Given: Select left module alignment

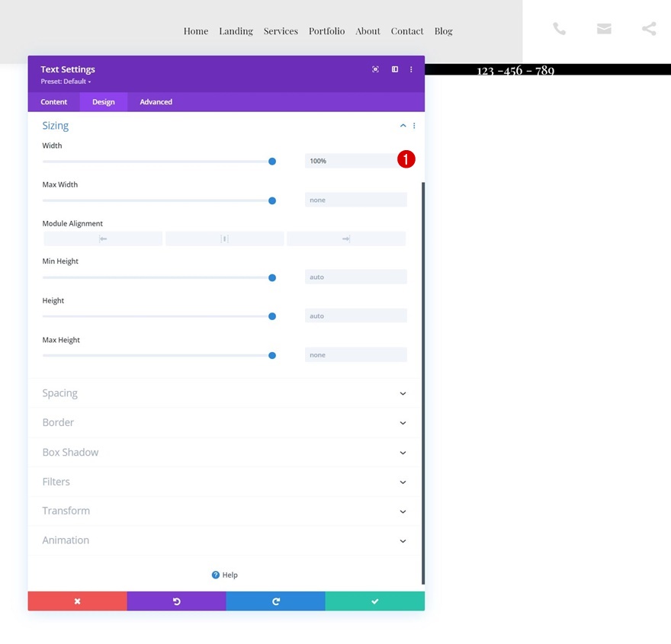Looking at the screenshot, I should 103,239.
